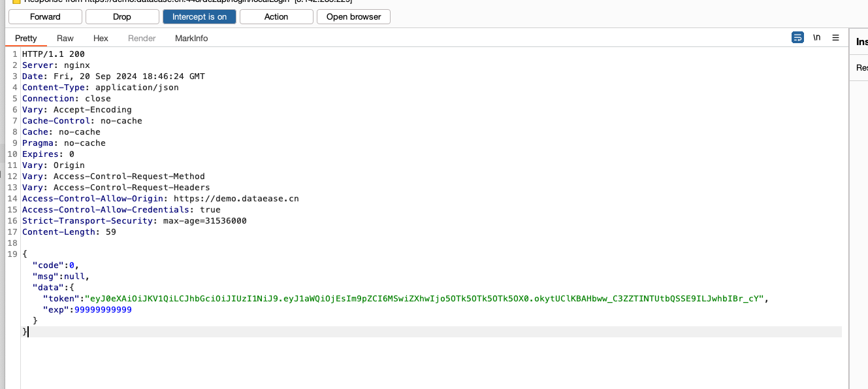Click the Open browser button
The image size is (868, 389).
coord(353,17)
